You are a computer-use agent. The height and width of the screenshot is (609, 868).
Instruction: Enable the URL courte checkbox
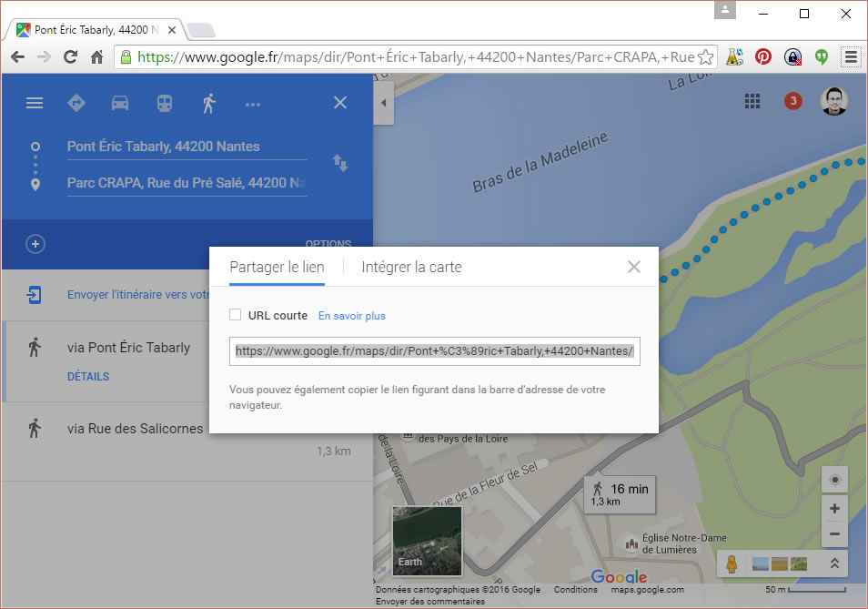coord(236,315)
